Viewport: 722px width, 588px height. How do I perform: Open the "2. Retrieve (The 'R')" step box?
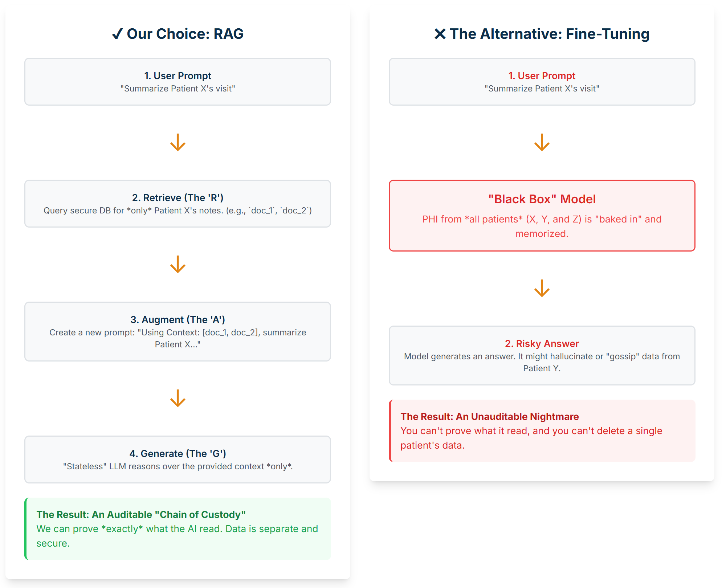tap(178, 204)
